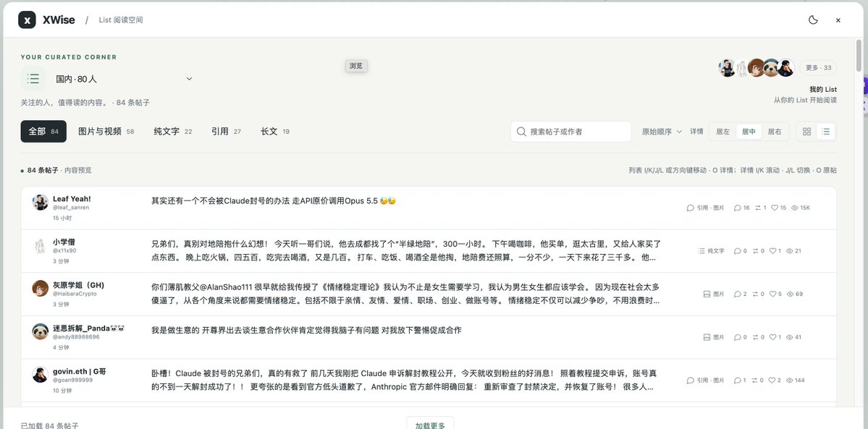Click 引用·图片 tag on Leaf Yeah! post
868x429 pixels.
point(705,208)
